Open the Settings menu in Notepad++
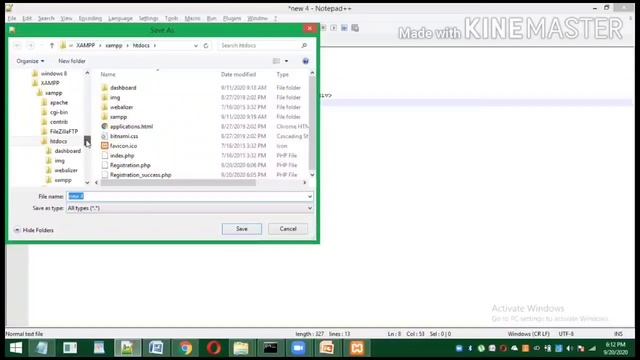The height and width of the screenshot is (360, 640). 148,18
